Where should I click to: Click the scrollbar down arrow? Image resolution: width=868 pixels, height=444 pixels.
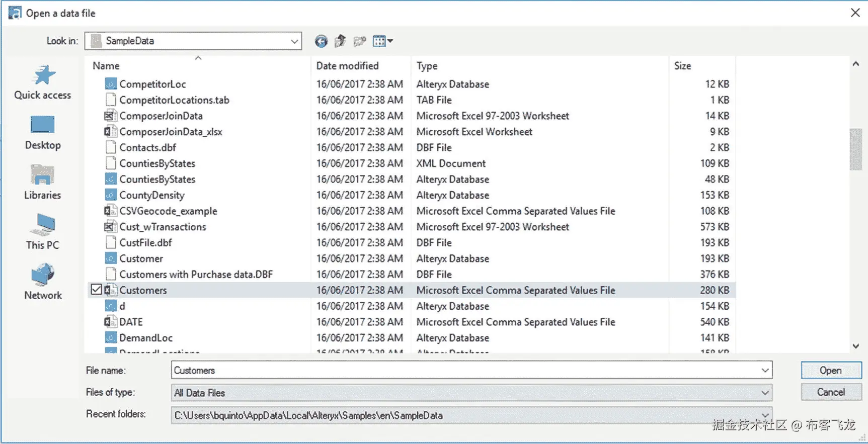855,346
